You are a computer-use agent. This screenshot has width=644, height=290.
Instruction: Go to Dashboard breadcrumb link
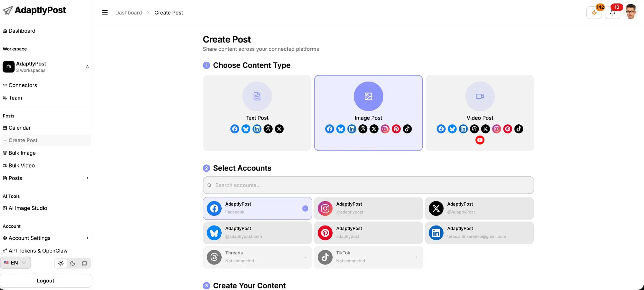[128, 13]
